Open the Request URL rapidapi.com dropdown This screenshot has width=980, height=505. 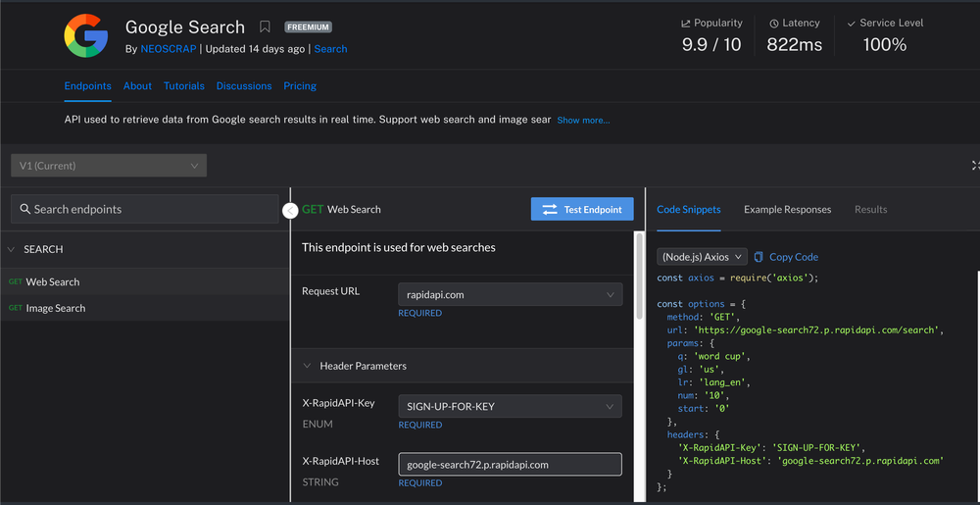510,293
